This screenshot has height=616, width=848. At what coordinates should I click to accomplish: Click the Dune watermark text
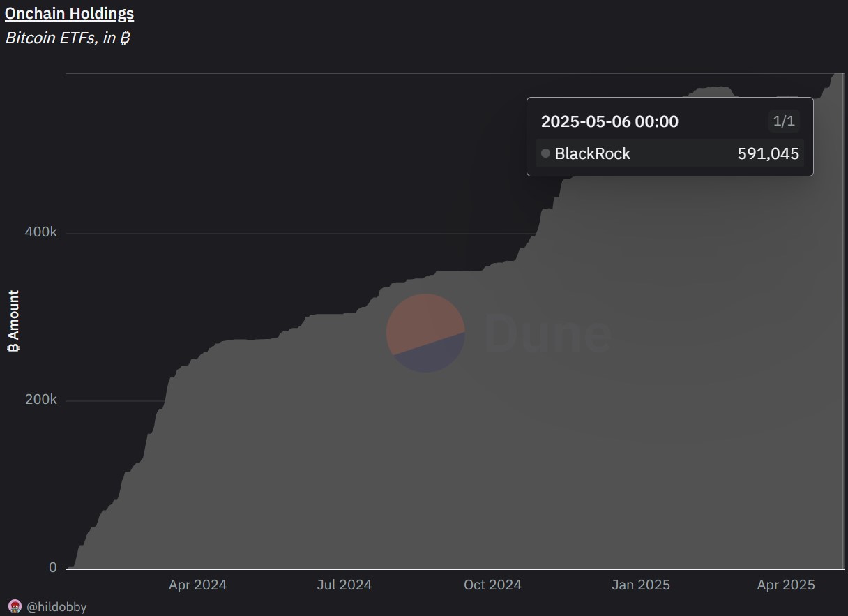(548, 333)
